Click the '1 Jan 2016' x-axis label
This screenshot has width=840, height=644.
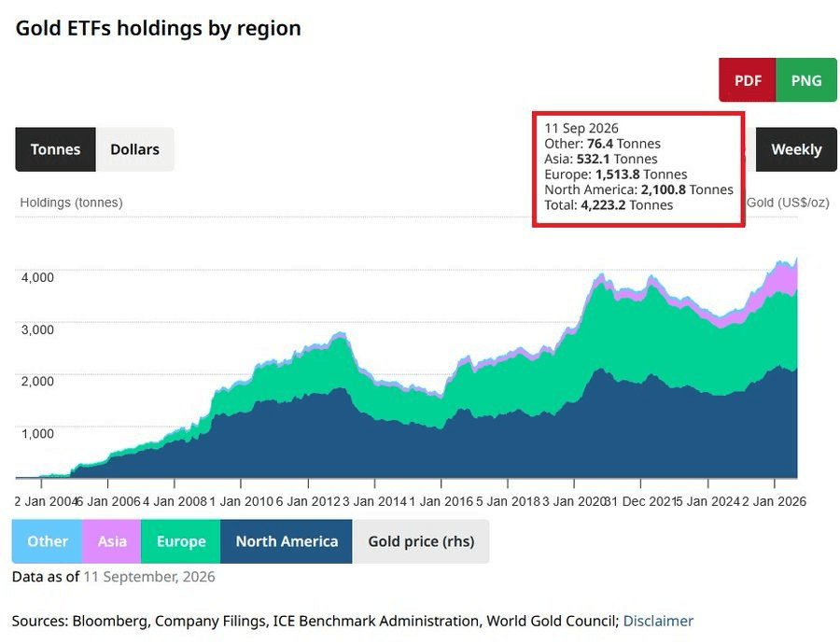(x=441, y=501)
